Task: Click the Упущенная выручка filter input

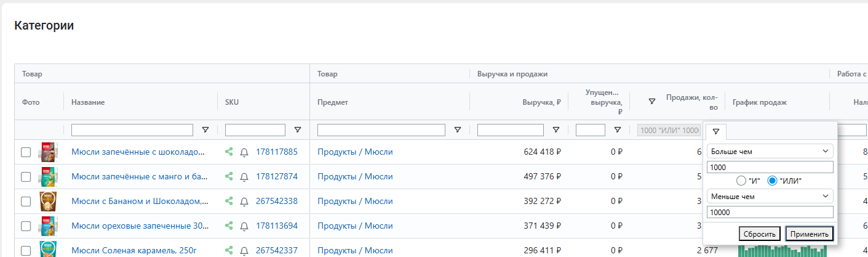Action: click(x=591, y=130)
